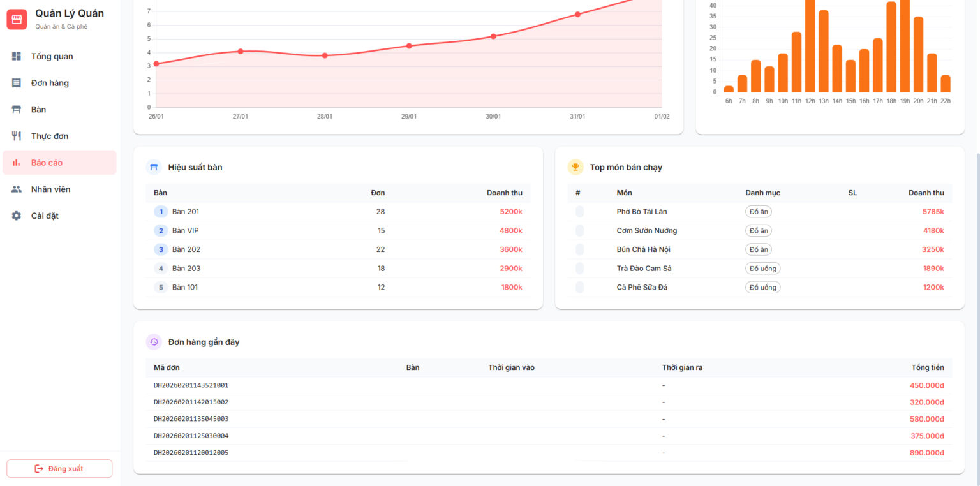This screenshot has width=980, height=486.
Task: Click the Thực đơn fork-knife icon
Action: click(17, 136)
